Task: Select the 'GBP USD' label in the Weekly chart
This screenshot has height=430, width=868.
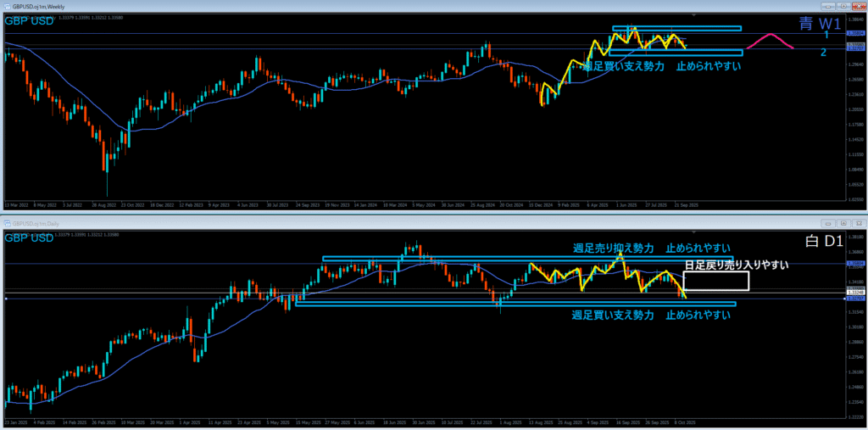Action: click(30, 21)
